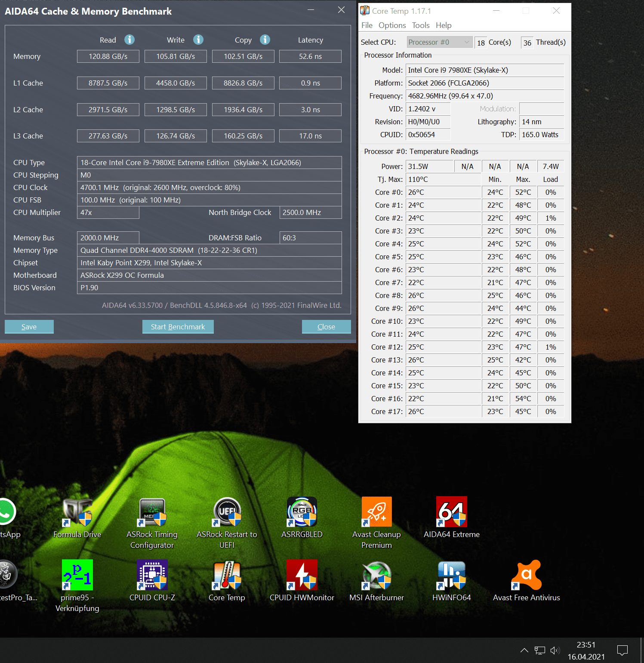Click the CPU Type field in AIDA64

(210, 163)
